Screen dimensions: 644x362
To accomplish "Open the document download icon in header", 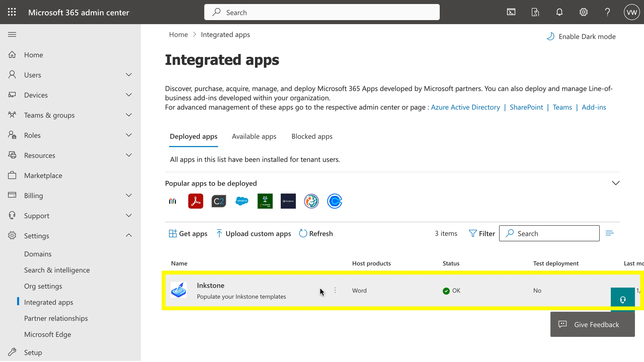I will [535, 12].
